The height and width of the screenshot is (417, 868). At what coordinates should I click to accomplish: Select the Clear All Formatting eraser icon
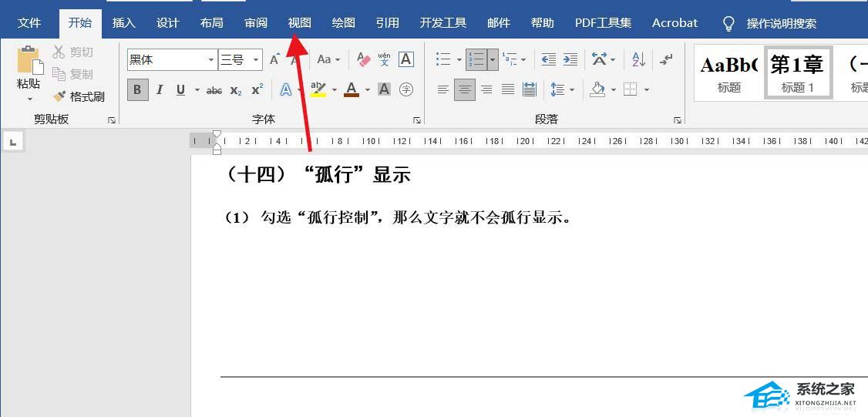[x=364, y=59]
